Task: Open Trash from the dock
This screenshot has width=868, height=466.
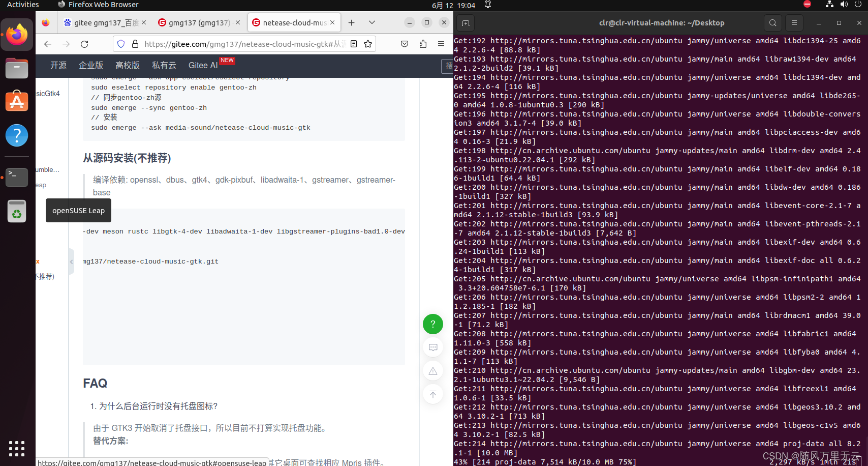Action: pyautogui.click(x=17, y=211)
